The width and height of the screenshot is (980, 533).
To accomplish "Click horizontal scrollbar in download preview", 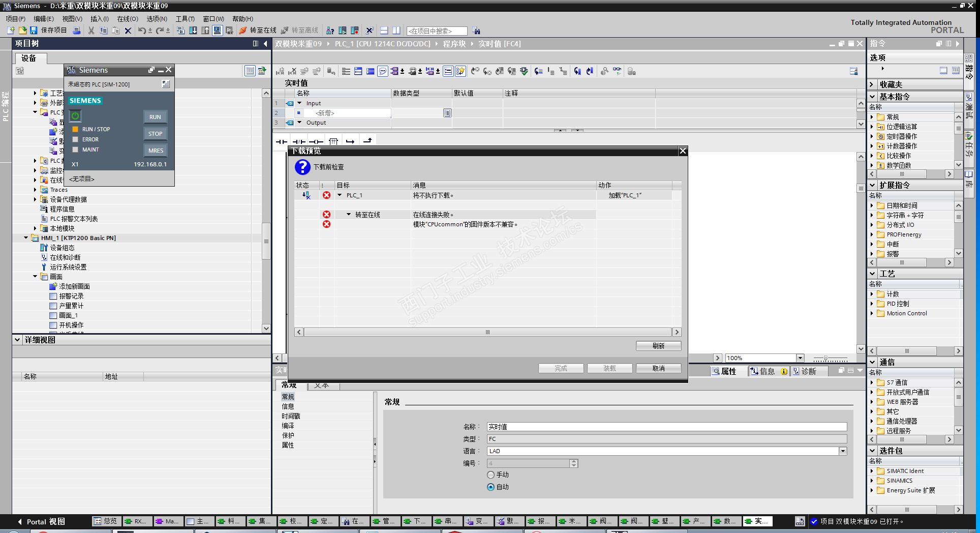I will (487, 332).
